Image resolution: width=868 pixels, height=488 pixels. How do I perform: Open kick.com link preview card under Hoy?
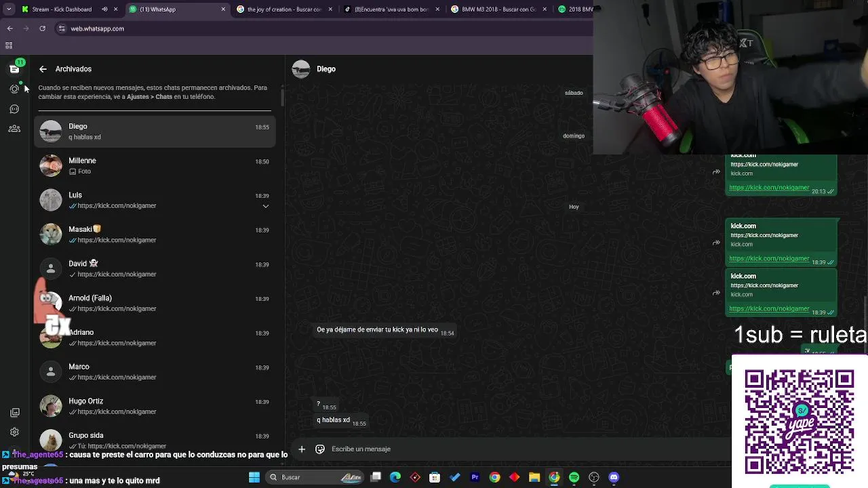(781, 235)
